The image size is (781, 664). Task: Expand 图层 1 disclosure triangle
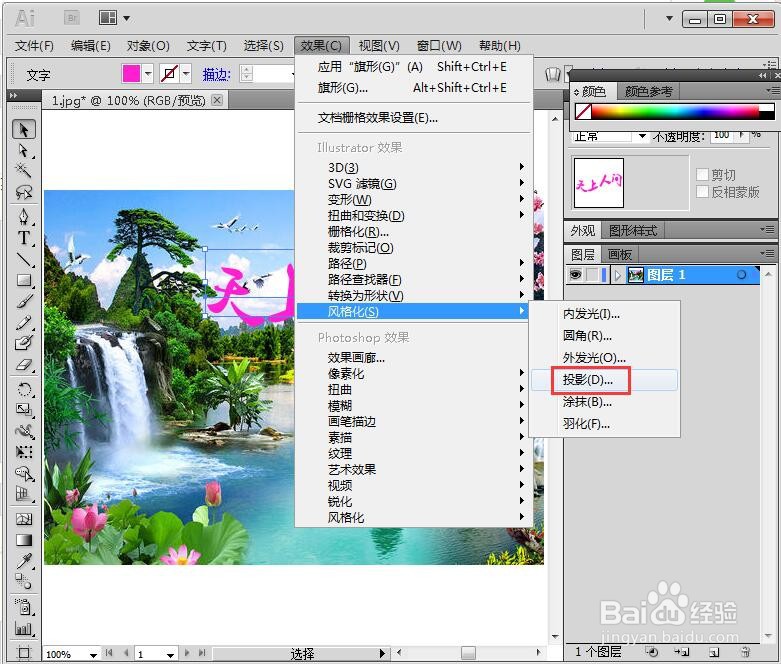coord(618,275)
